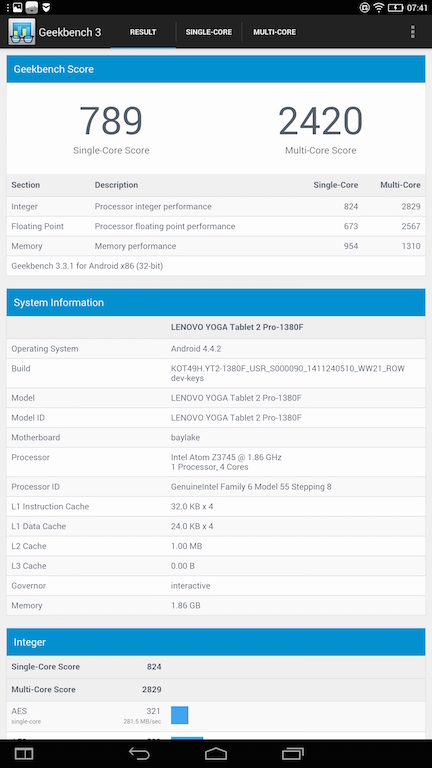Tap the battery charging status icon

point(395,7)
